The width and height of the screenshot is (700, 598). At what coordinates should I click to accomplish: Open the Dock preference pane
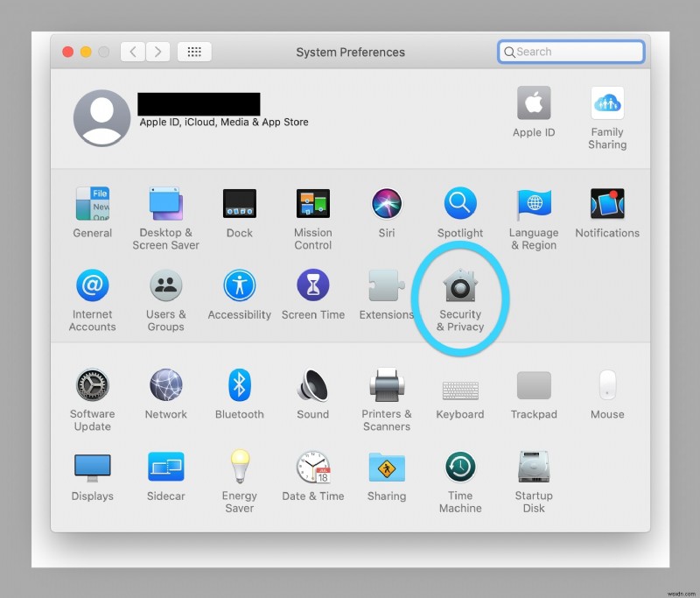(x=239, y=204)
